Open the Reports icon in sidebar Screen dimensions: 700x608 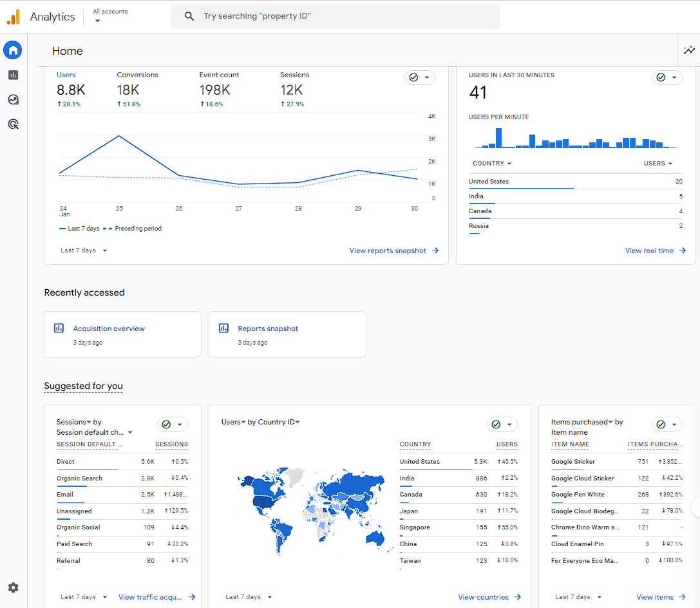13,75
